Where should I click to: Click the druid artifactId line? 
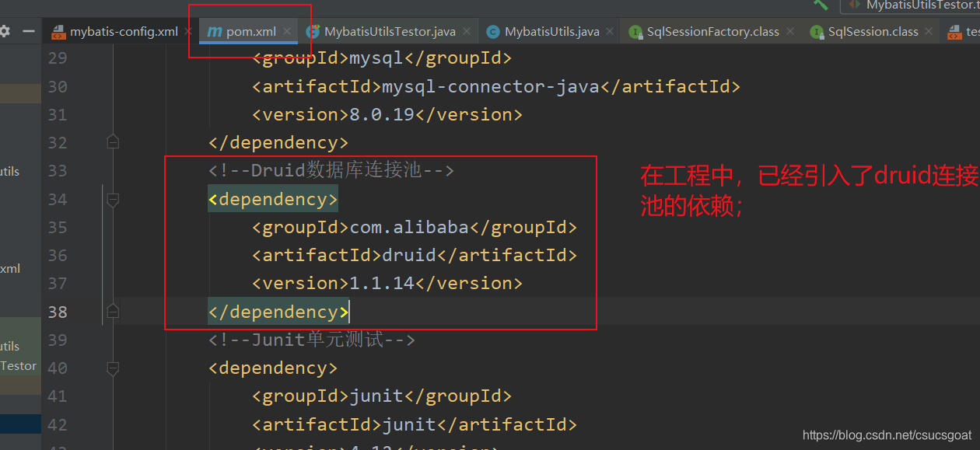pyautogui.click(x=415, y=256)
